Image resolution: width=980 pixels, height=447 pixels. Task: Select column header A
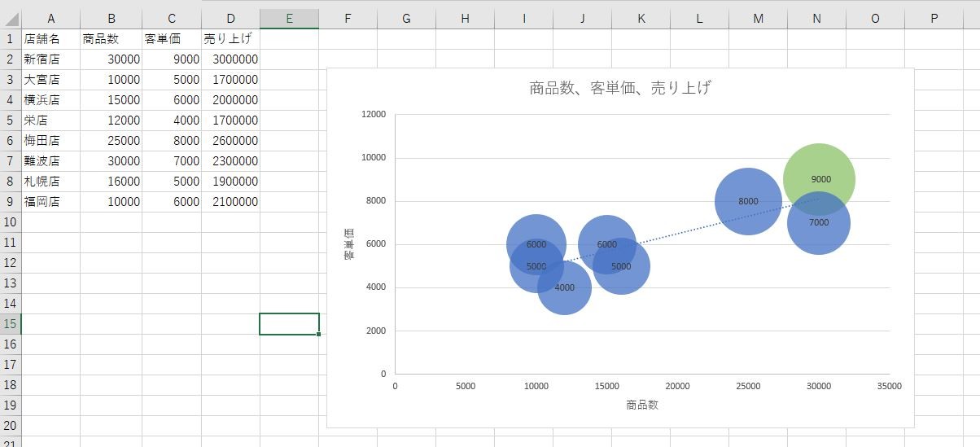click(x=50, y=19)
